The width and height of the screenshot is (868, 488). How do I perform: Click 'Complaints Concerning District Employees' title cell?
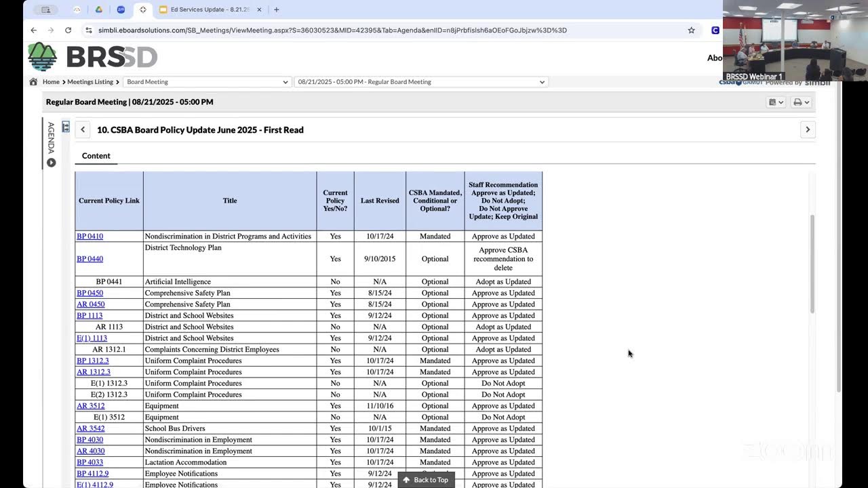pos(230,350)
